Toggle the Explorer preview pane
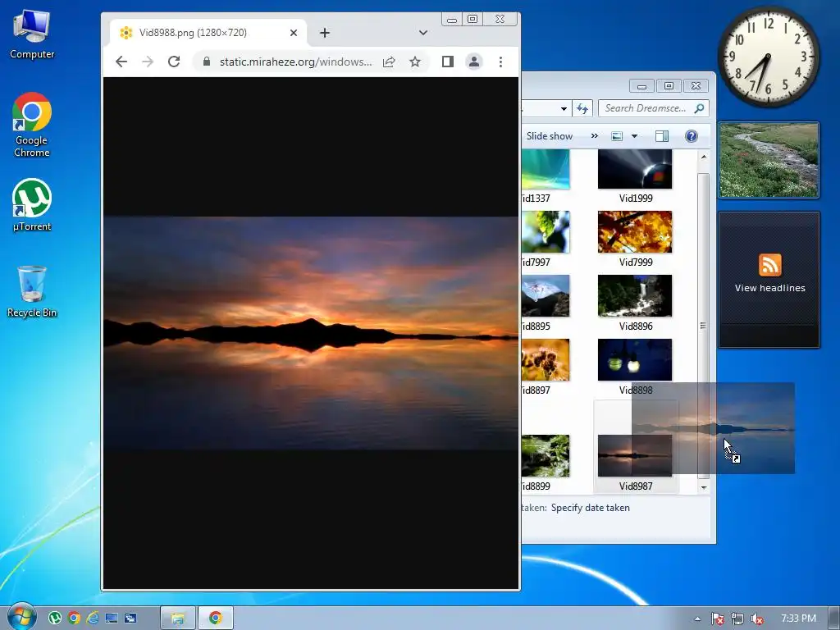This screenshot has width=840, height=630. [x=662, y=136]
